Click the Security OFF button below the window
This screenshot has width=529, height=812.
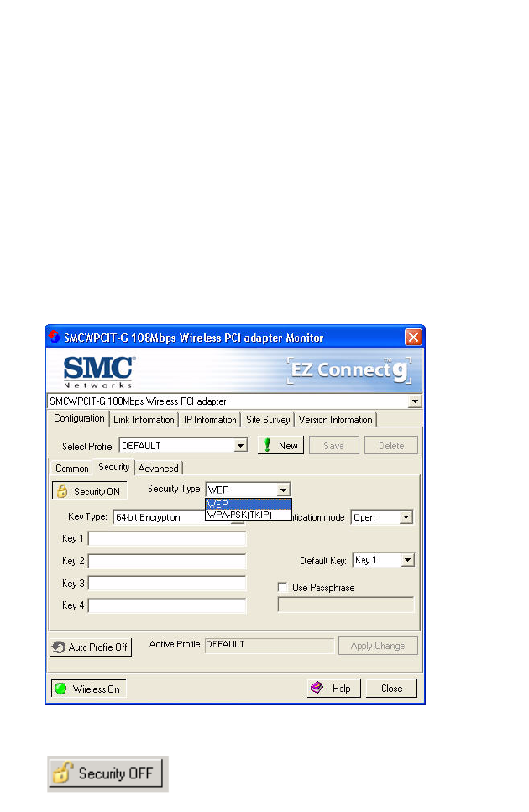click(x=107, y=773)
